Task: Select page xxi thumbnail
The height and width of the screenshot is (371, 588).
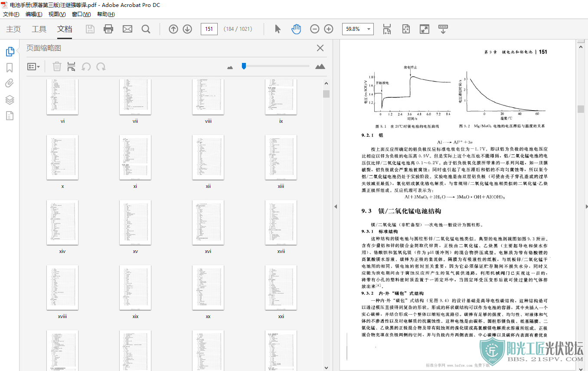Action: click(281, 287)
